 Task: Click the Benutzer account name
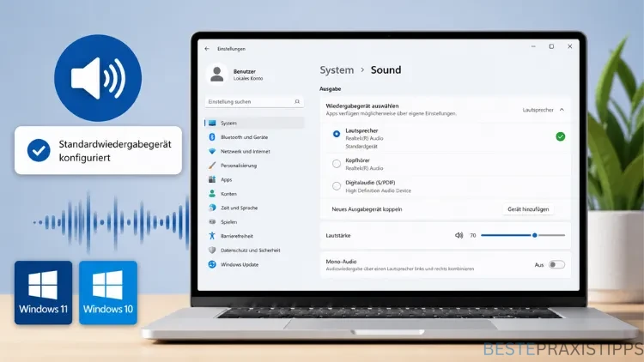pos(245,71)
